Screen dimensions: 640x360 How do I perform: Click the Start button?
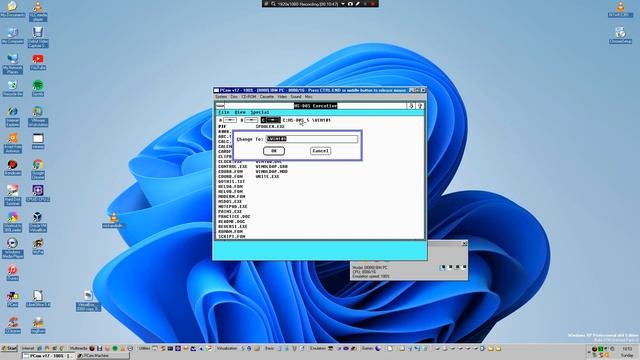coord(9,349)
